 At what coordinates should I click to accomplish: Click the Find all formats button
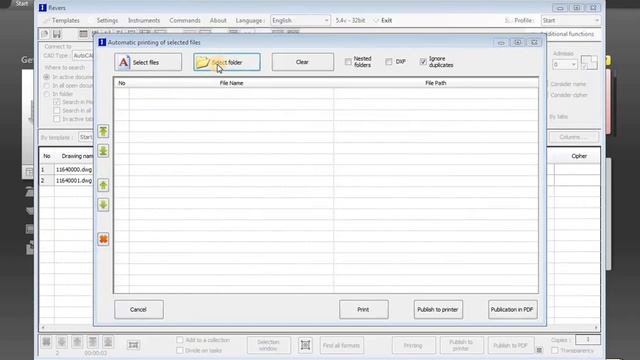(341, 345)
